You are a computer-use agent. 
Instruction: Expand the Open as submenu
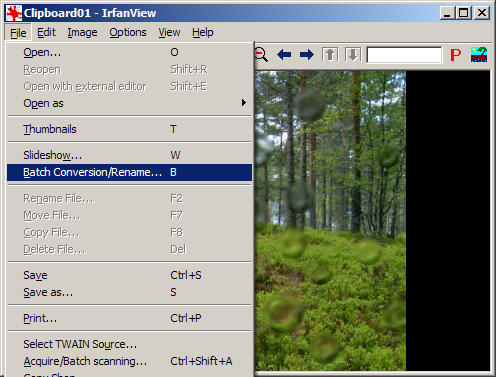click(129, 103)
